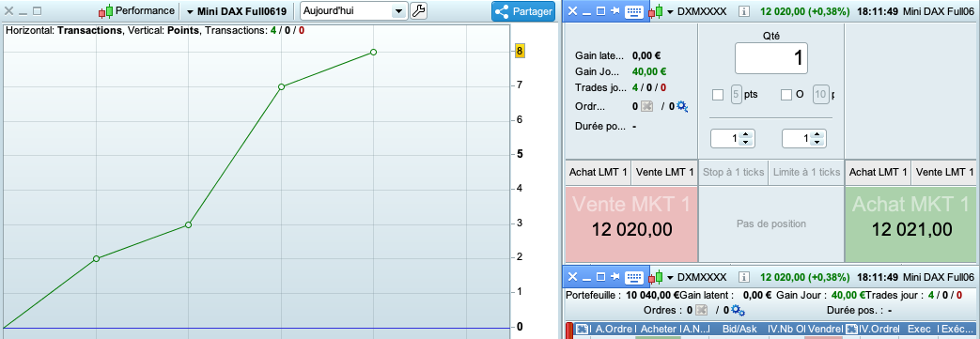Click the chart data point at 8 points

click(373, 52)
